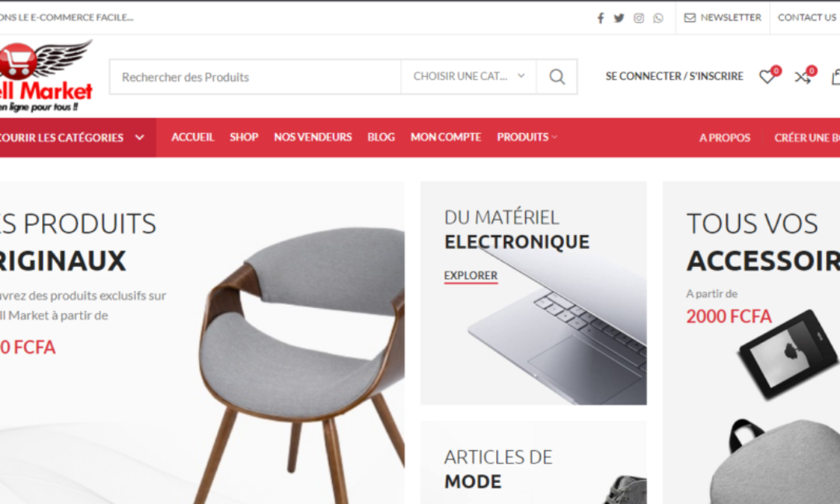Go to the Accueil menu item

tap(193, 138)
